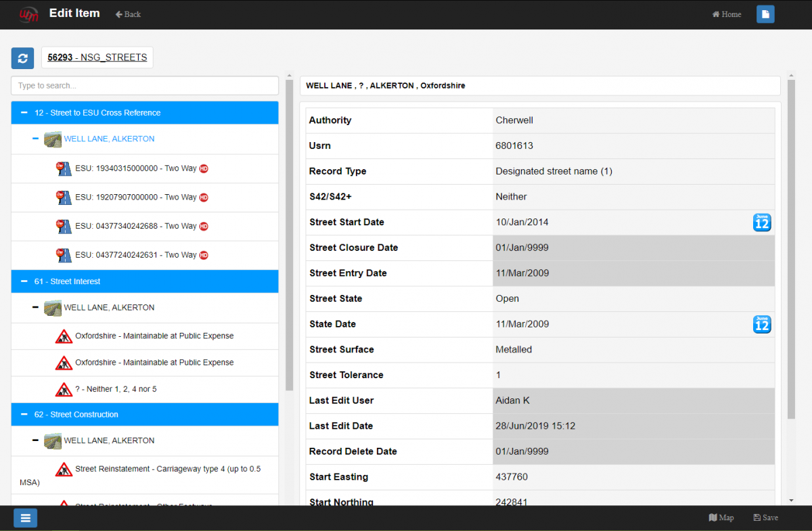Image resolution: width=812 pixels, height=531 pixels.
Task: Open calendar picker for Street Start Date
Action: [762, 223]
